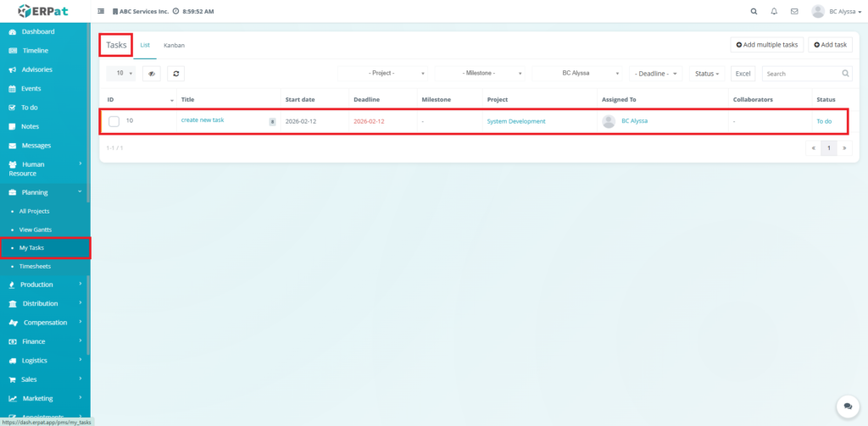Click the Excel export button
The width and height of the screenshot is (868, 426).
pos(743,74)
